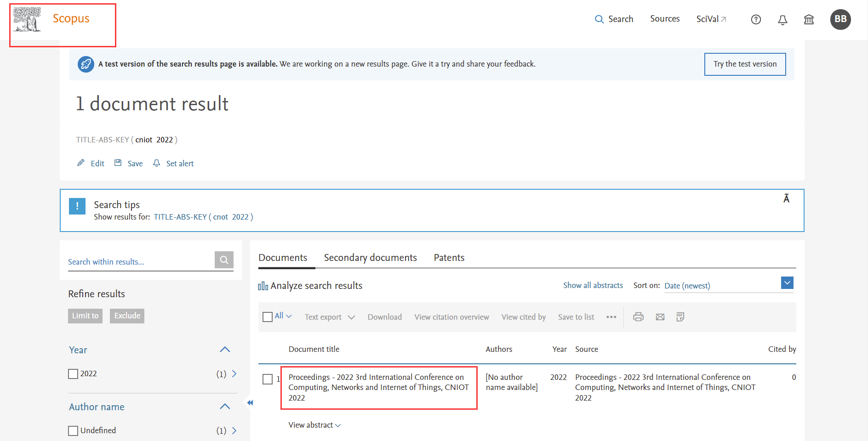The image size is (868, 441).
Task: Open the Sort on Date (newest) dropdown
Action: pyautogui.click(x=787, y=283)
